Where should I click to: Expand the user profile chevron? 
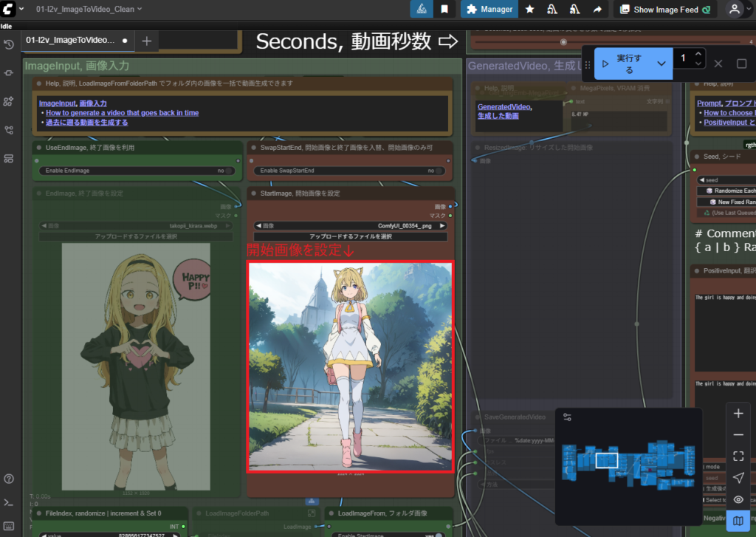click(749, 9)
